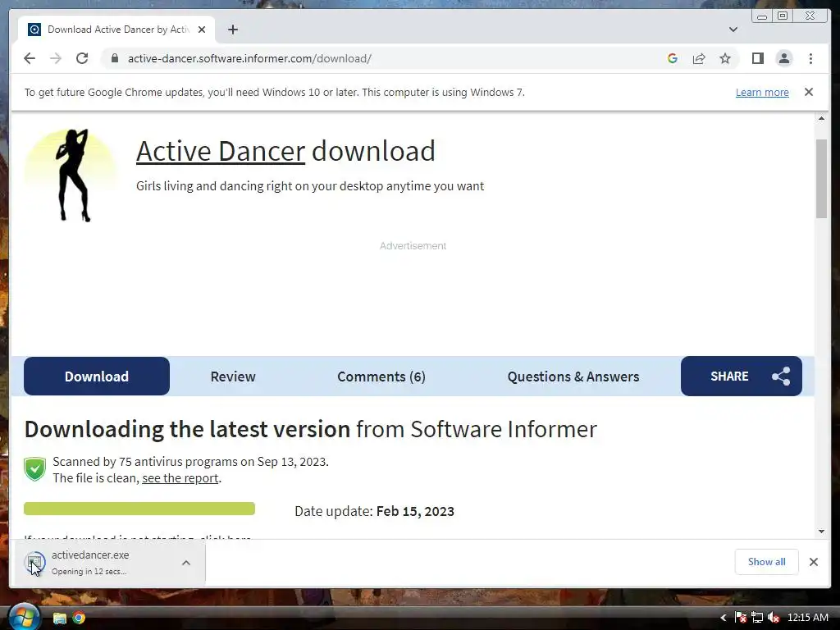Switch to the Review tab

click(x=232, y=376)
